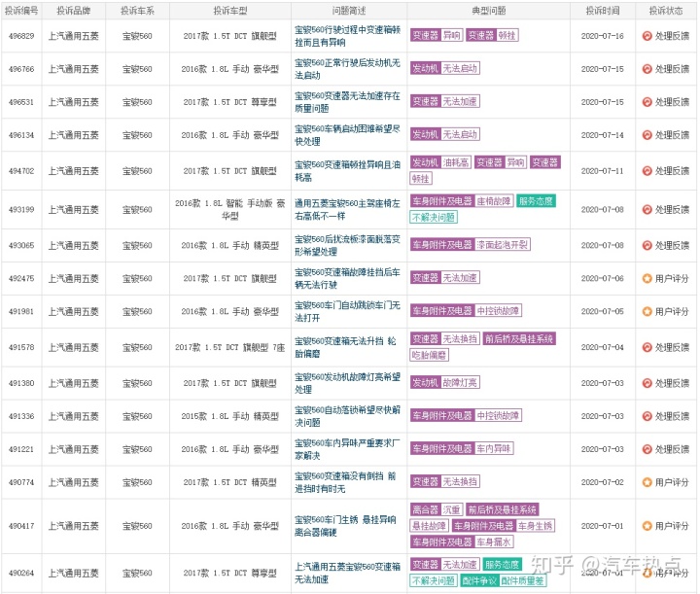Click the 服务态度 tag in row 493199
The width and height of the screenshot is (700, 594).
pyautogui.click(x=536, y=201)
